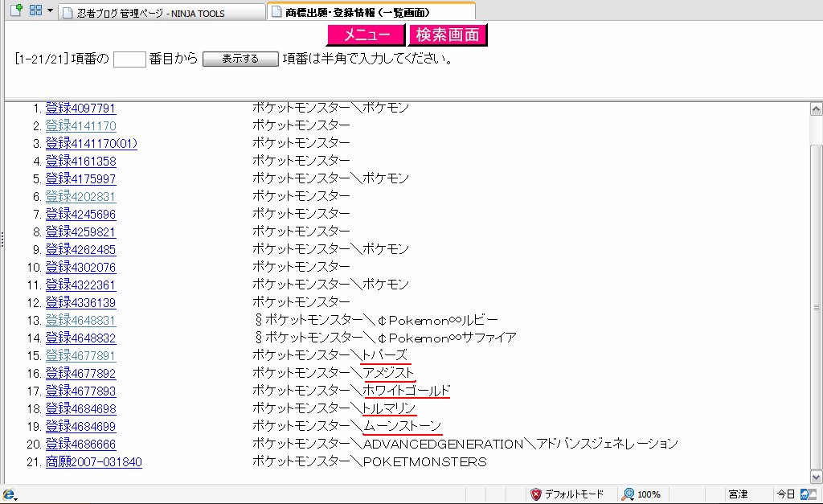This screenshot has width=823, height=504.
Task: Open registration link 登録4245696
Action: [x=80, y=214]
